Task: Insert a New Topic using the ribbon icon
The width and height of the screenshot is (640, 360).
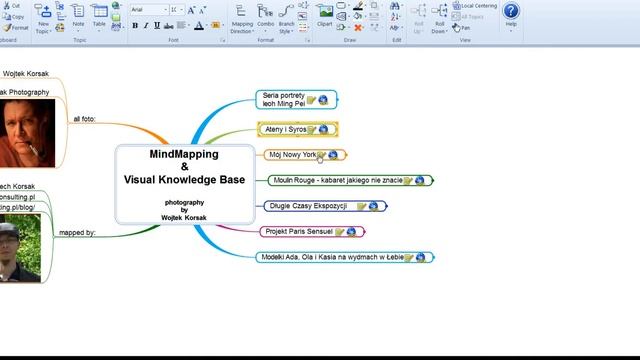Action: [x=42, y=11]
